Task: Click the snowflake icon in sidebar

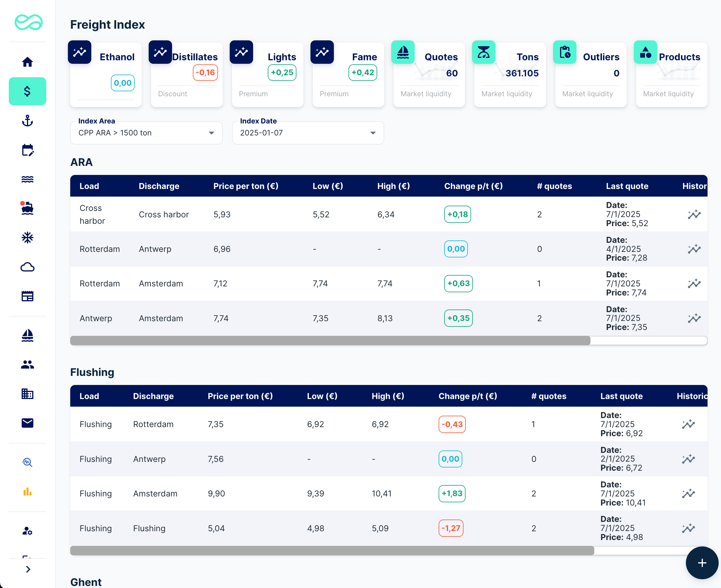Action: tap(28, 238)
